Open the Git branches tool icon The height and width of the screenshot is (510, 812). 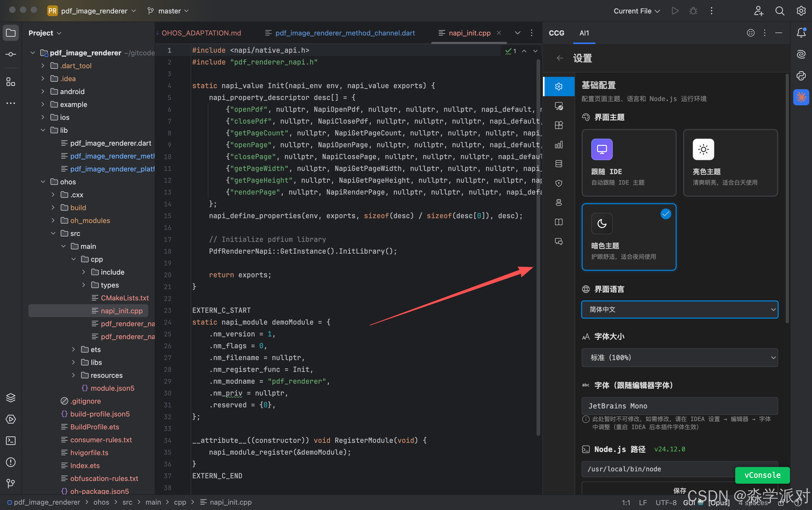tap(11, 483)
